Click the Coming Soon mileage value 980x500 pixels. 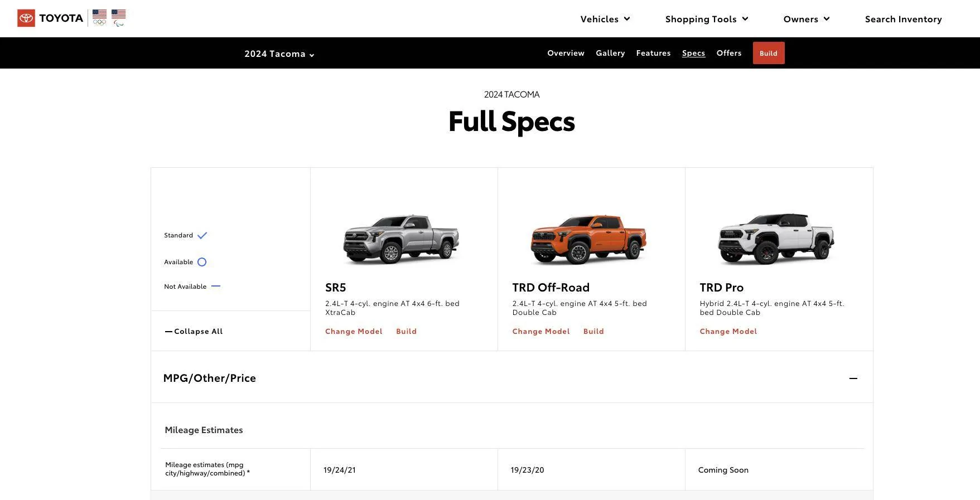723,470
